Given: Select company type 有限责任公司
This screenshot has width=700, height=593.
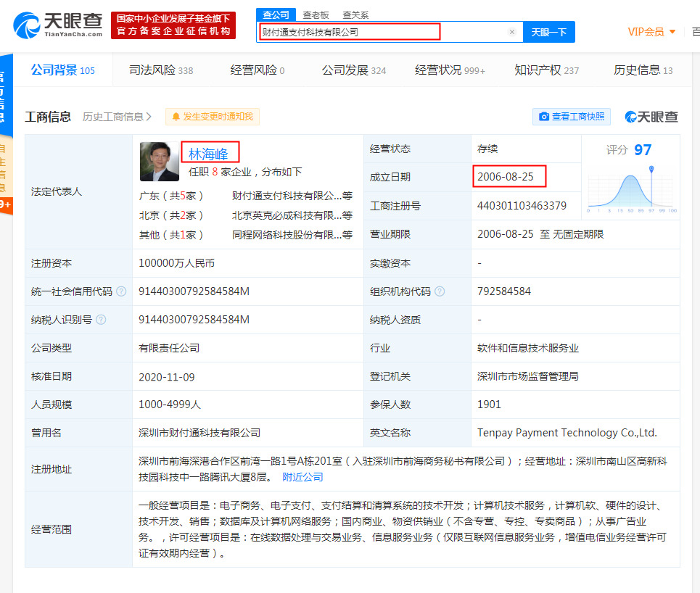Looking at the screenshot, I should point(169,348).
